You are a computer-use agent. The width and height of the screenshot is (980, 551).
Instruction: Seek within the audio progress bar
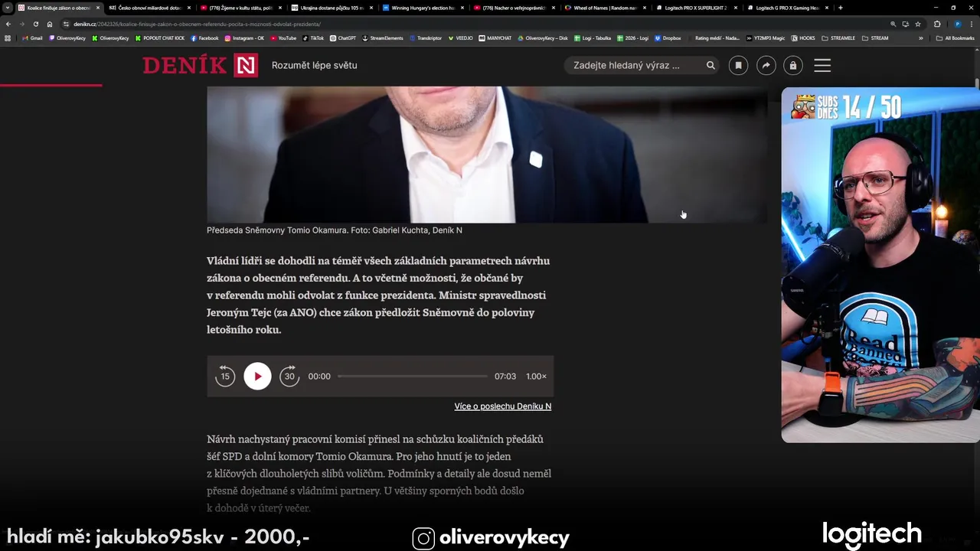[x=413, y=377]
